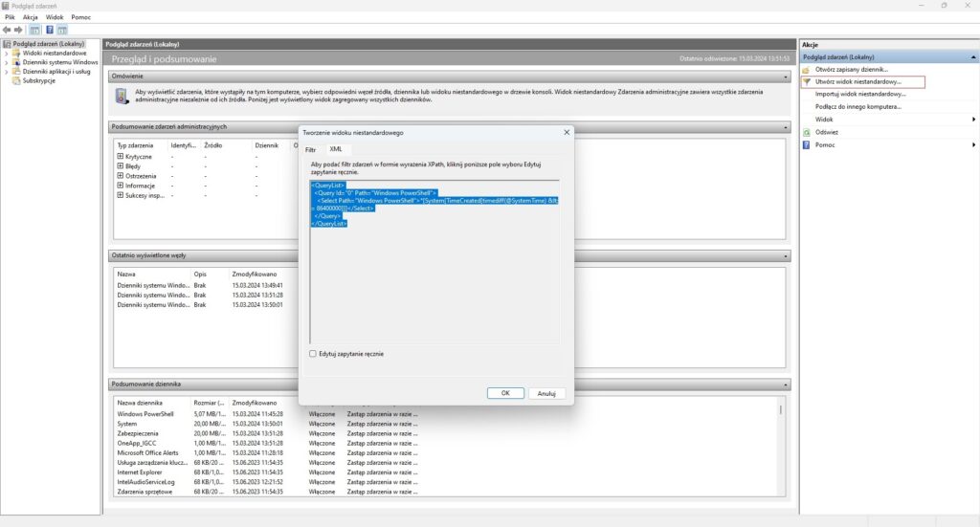Expand the Sukcesy inspekcji event type row

(x=120, y=195)
